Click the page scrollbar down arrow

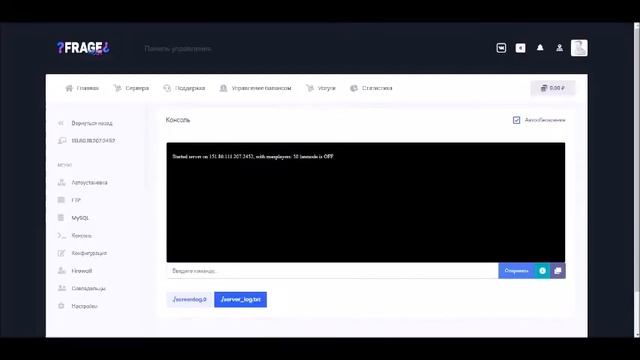pyautogui.click(x=637, y=335)
